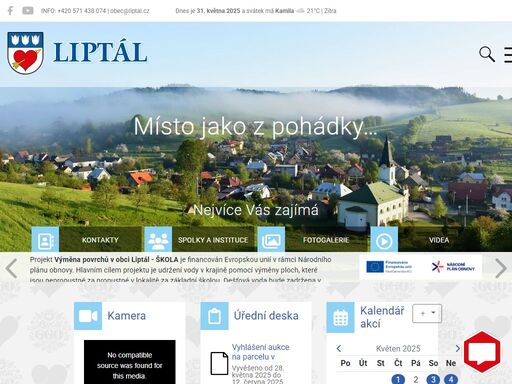Expand the Kalendář akcí plus dropdown
The height and width of the screenshot is (384, 512).
(x=427, y=313)
